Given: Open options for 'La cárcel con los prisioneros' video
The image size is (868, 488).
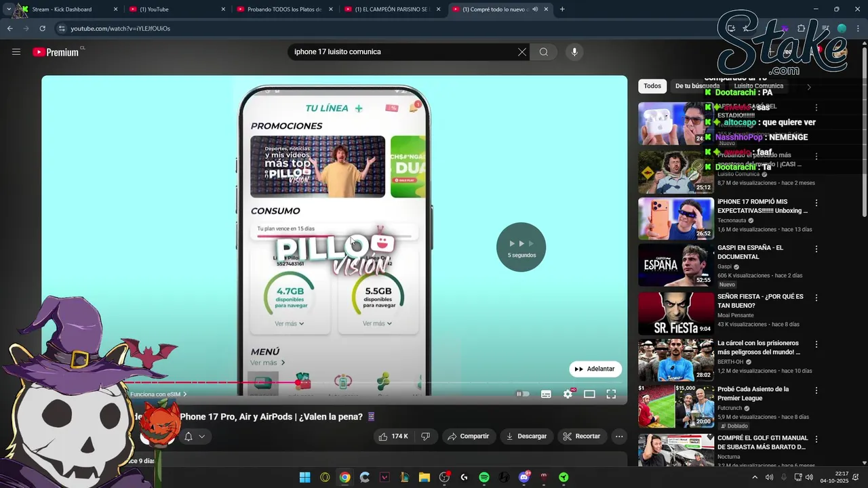Looking at the screenshot, I should click(x=816, y=344).
